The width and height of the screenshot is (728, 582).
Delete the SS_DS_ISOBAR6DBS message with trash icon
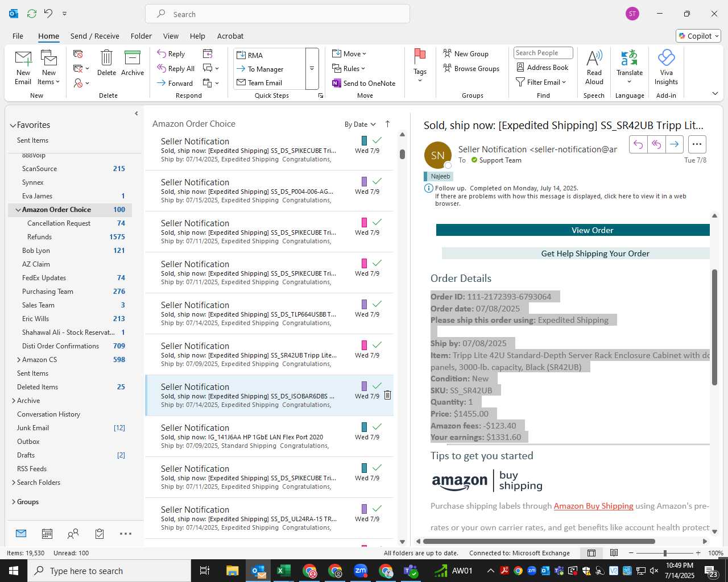tap(387, 395)
